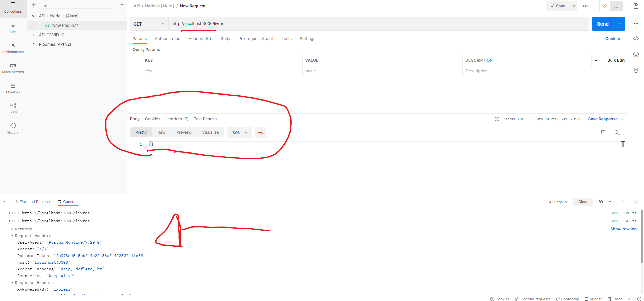The image size is (644, 301).
Task: Collapse the second GET livros console entry
Action: pyautogui.click(x=10, y=221)
